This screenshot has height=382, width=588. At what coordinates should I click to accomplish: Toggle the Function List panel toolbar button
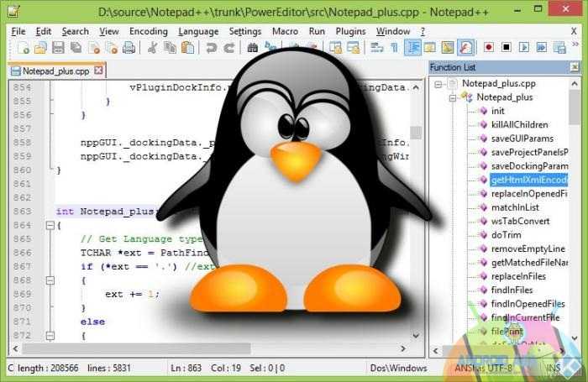[465, 48]
